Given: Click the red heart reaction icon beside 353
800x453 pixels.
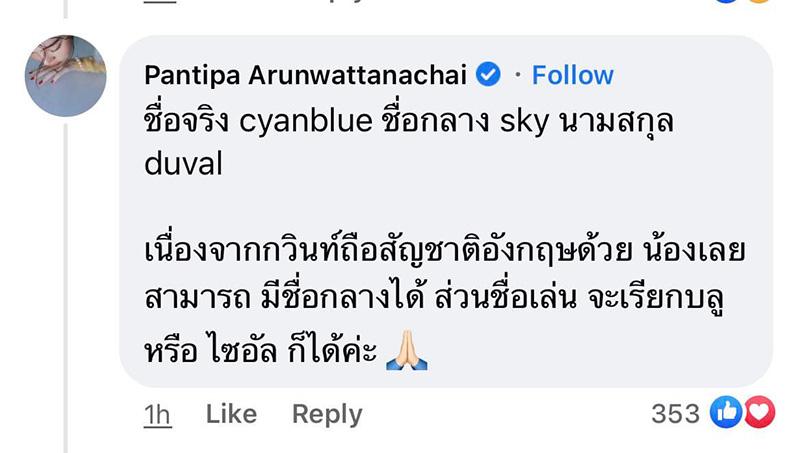Looking at the screenshot, I should 759,412.
